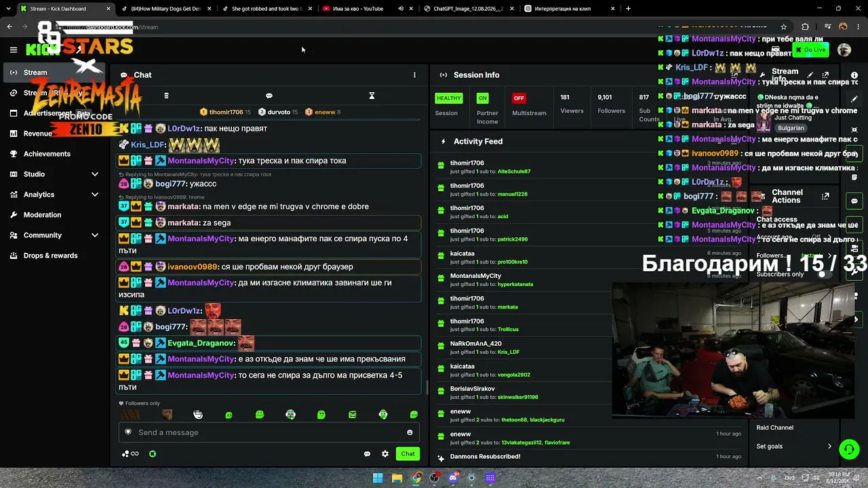Pop out the Channel Actions panel
868x488 pixels.
(x=825, y=197)
